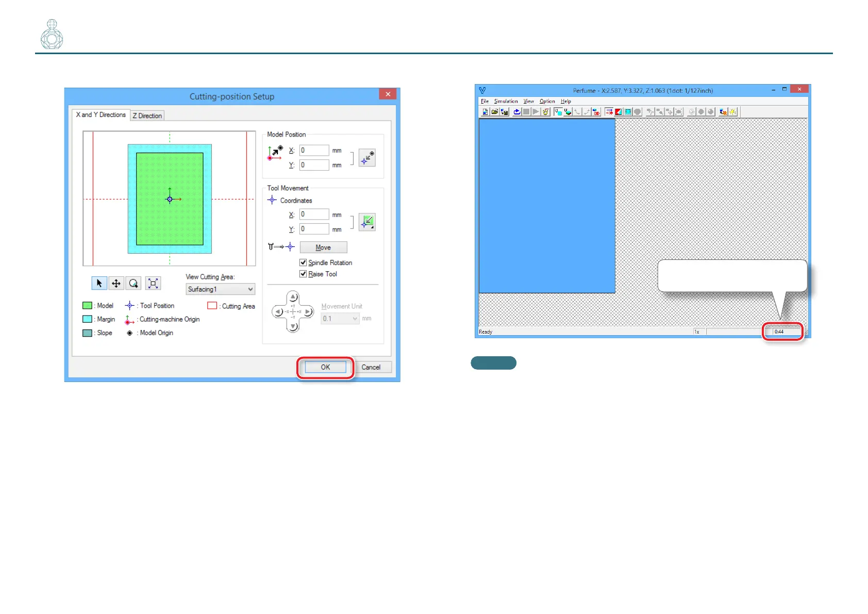
Task: Click New file icon in Perfume toolbar
Action: pyautogui.click(x=485, y=112)
